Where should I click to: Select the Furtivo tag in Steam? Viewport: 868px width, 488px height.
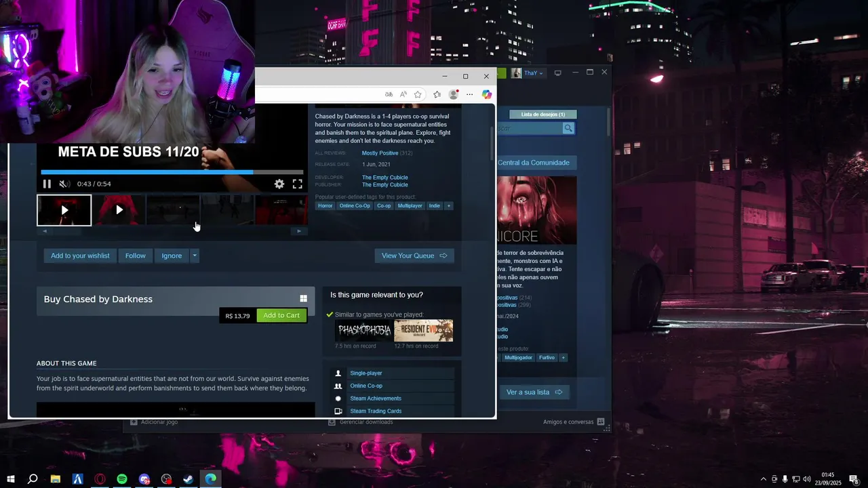547,357
